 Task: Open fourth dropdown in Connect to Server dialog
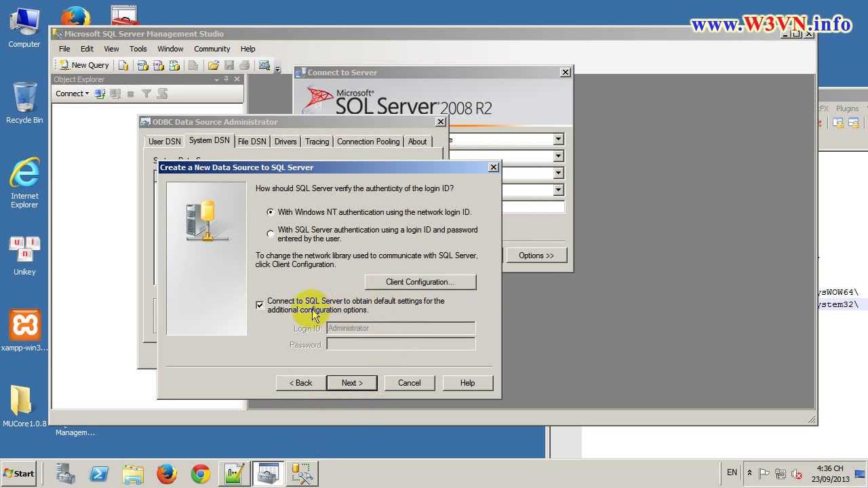click(558, 190)
